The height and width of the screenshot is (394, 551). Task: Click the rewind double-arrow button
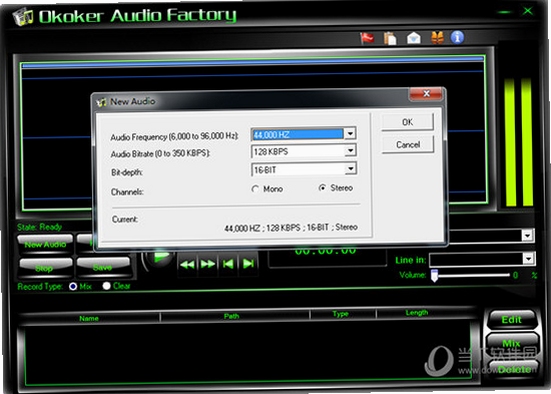click(187, 264)
